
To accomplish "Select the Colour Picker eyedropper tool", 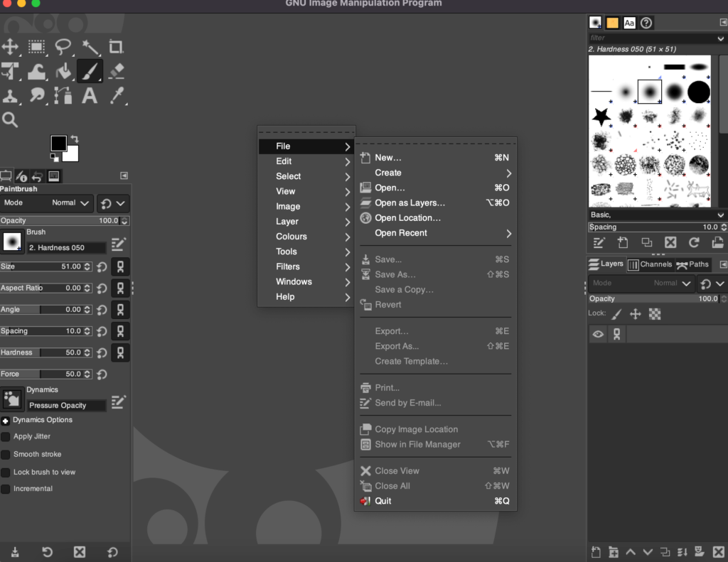I will [x=117, y=96].
